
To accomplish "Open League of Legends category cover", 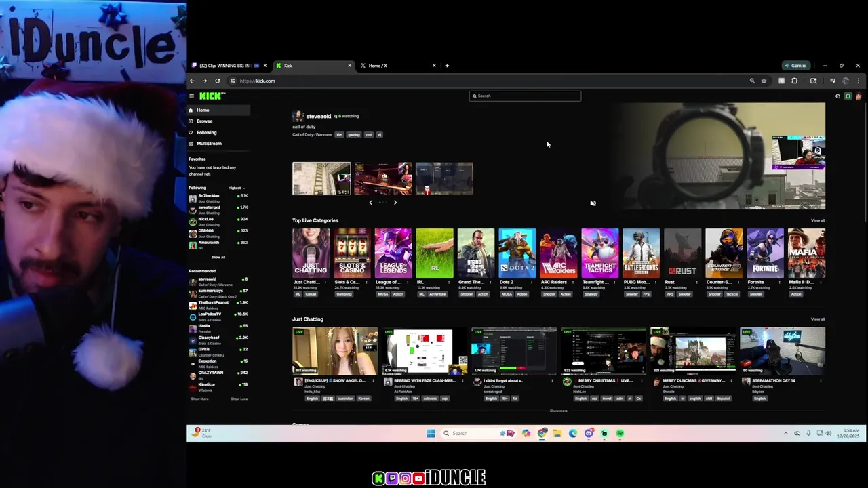I will tap(393, 253).
